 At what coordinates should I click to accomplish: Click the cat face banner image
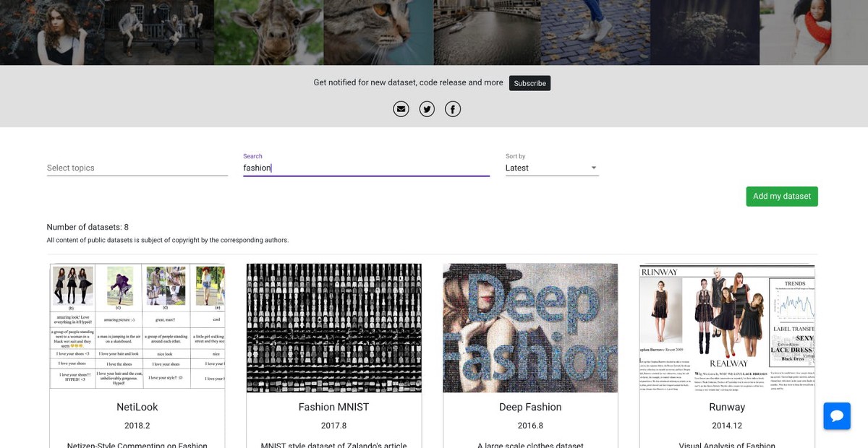point(378,33)
